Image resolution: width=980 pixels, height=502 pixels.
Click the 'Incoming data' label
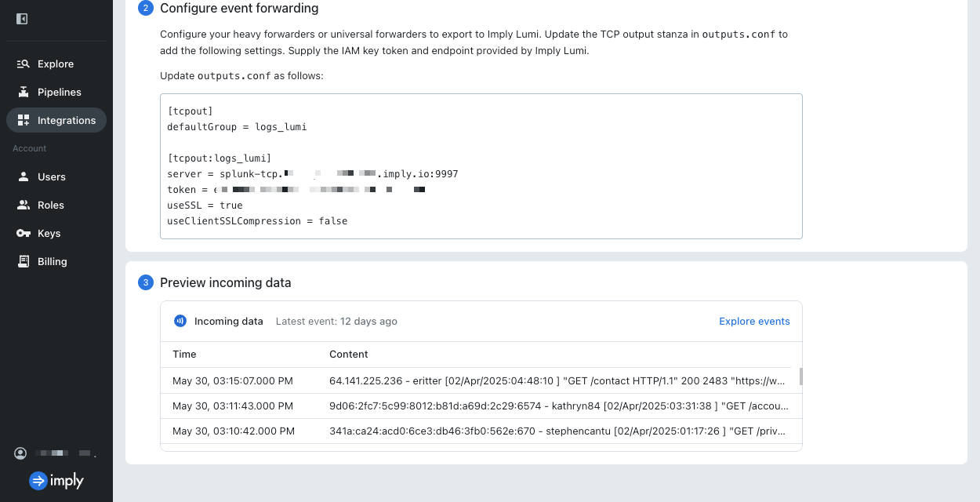pyautogui.click(x=229, y=321)
